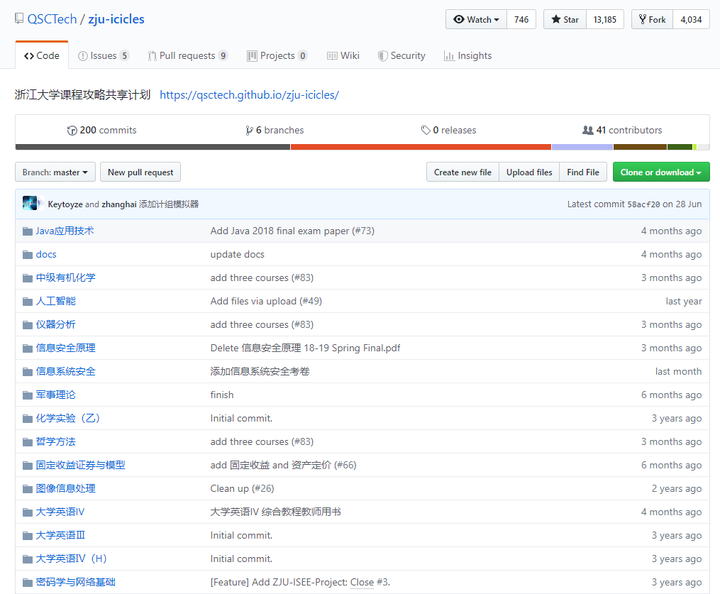720x594 pixels.
Task: Click the red-orange language bar segment
Action: click(421, 147)
